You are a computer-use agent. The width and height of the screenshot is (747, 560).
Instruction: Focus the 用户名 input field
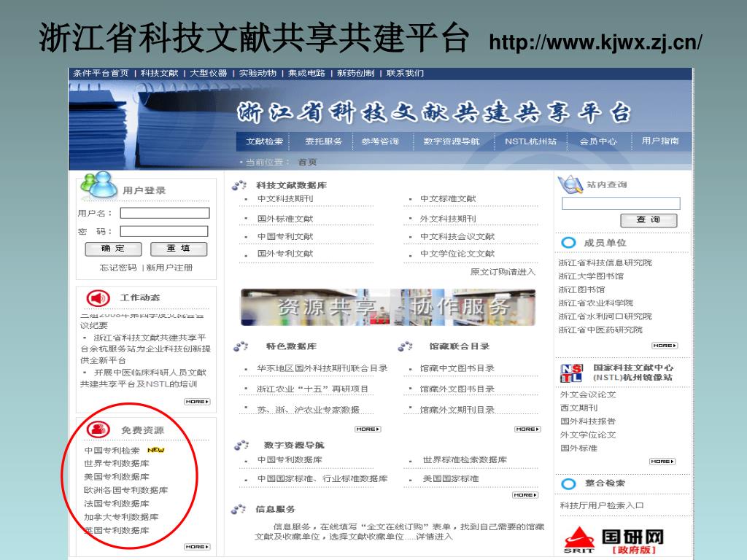click(165, 213)
